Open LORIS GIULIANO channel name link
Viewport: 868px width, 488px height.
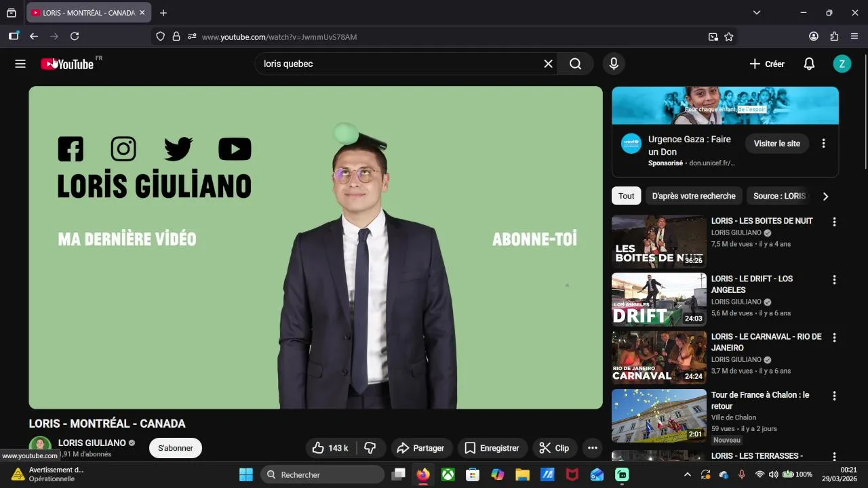[x=92, y=443]
